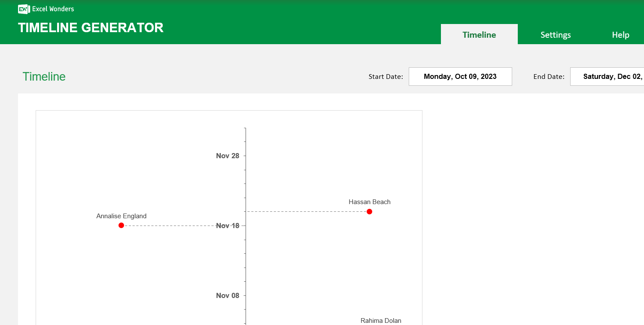644x325 pixels.
Task: Select the red marker for Hassan Beach
Action: point(370,211)
